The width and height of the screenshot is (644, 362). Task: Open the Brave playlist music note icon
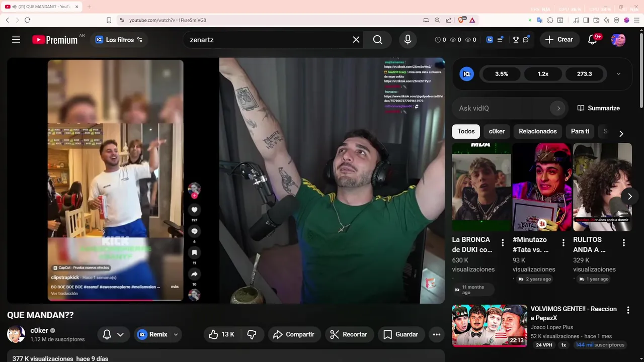[x=577, y=20]
